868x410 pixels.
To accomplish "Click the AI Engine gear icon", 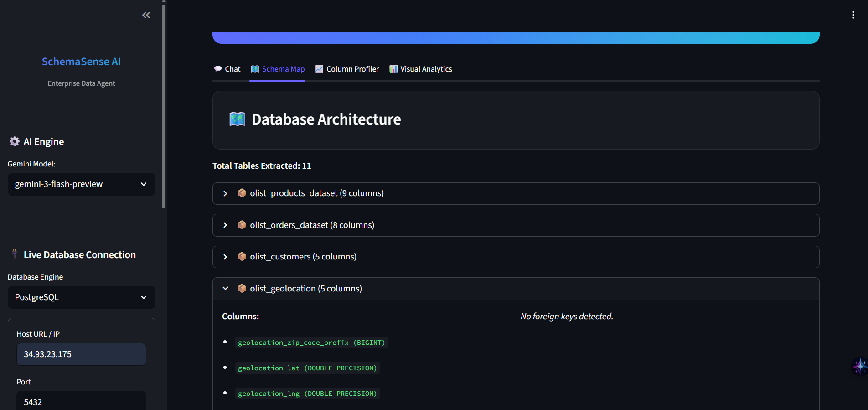I will pos(15,142).
